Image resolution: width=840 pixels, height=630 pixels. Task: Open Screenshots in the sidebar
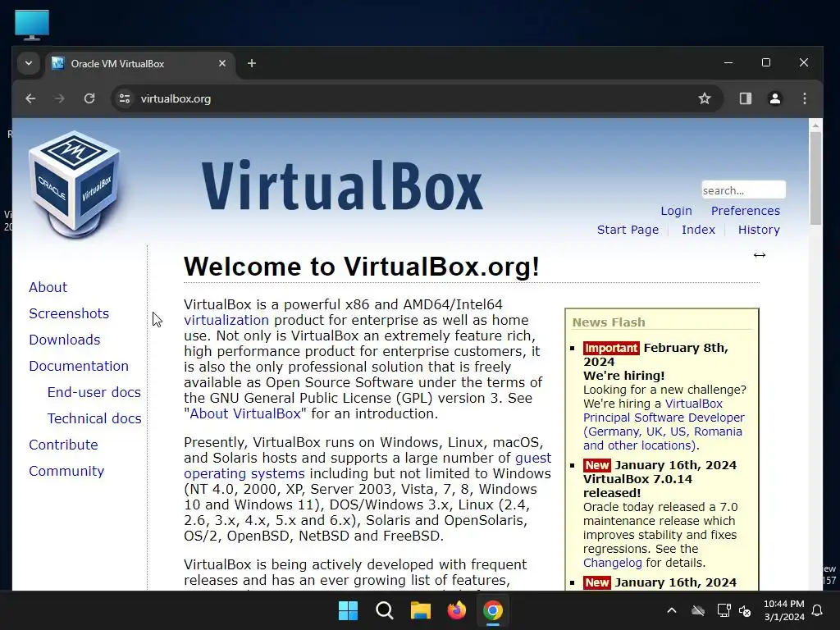pos(69,314)
